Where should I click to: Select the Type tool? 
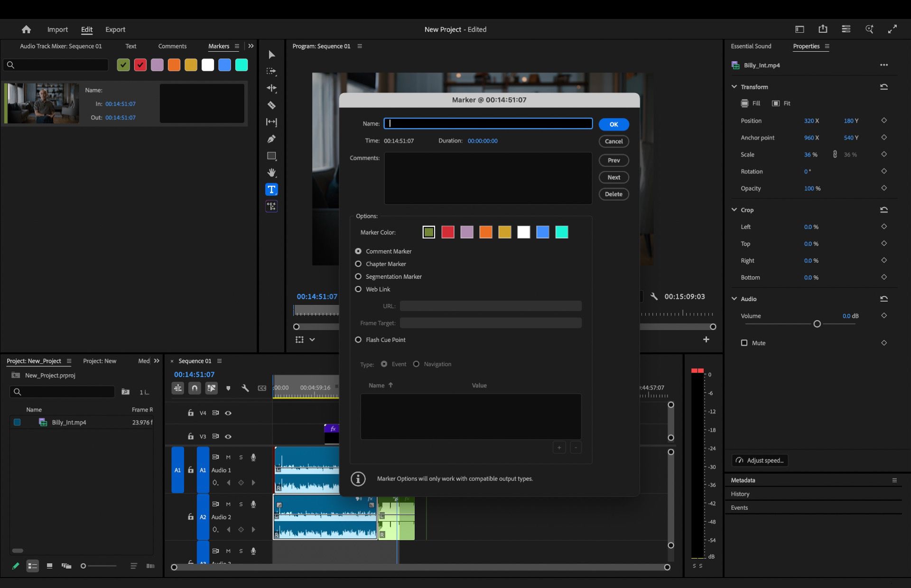(271, 190)
